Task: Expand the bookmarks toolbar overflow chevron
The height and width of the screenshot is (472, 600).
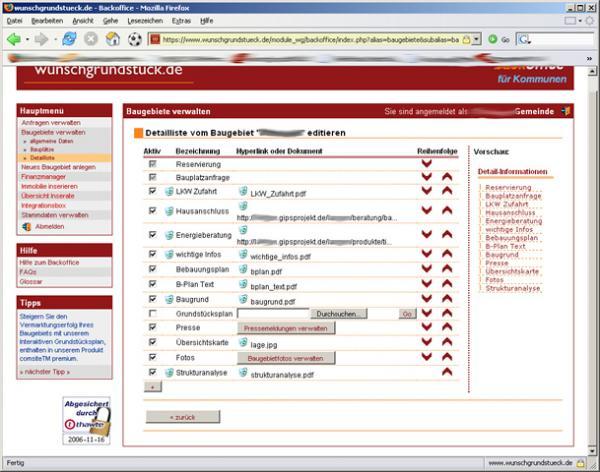Action: click(589, 59)
